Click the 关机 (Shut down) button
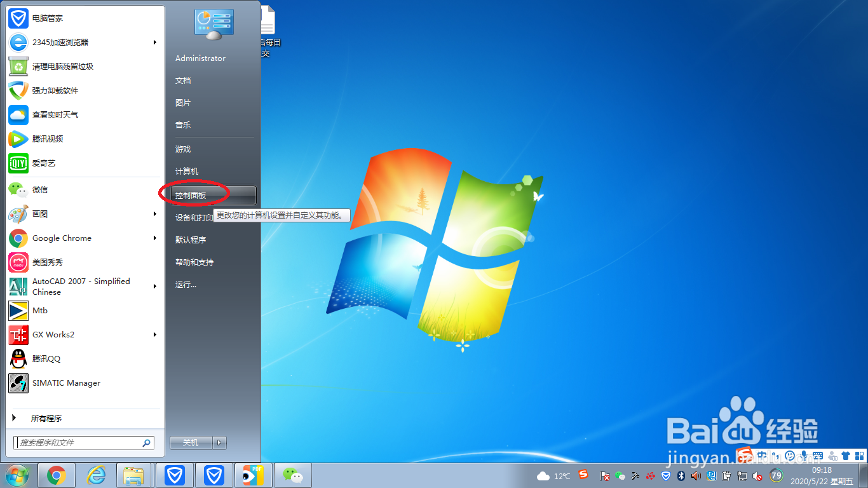This screenshot has width=868, height=488. (191, 443)
